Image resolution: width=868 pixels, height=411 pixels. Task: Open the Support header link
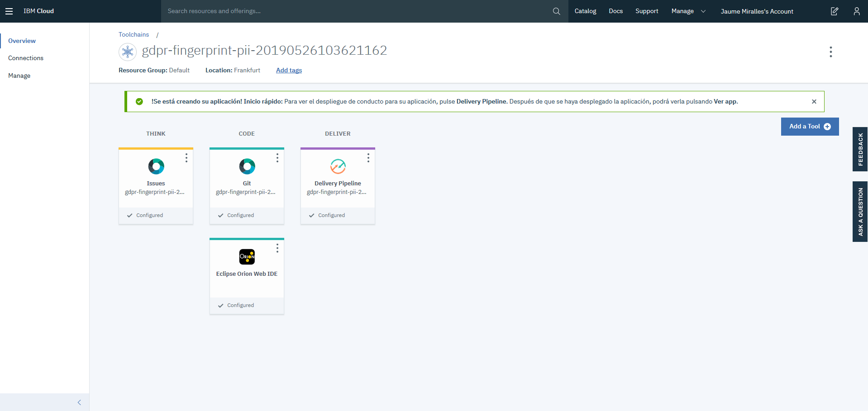pyautogui.click(x=647, y=11)
